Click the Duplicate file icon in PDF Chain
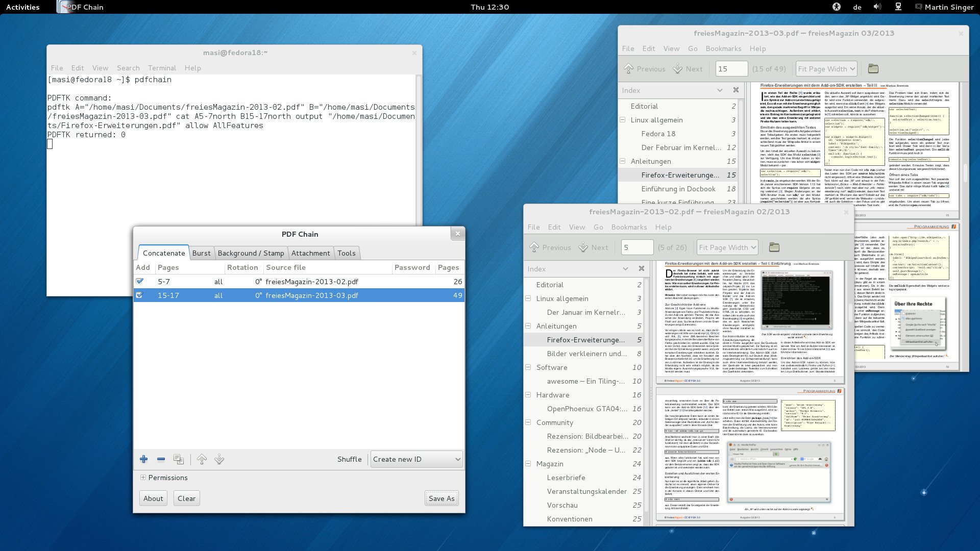980x551 pixels. coord(178,459)
